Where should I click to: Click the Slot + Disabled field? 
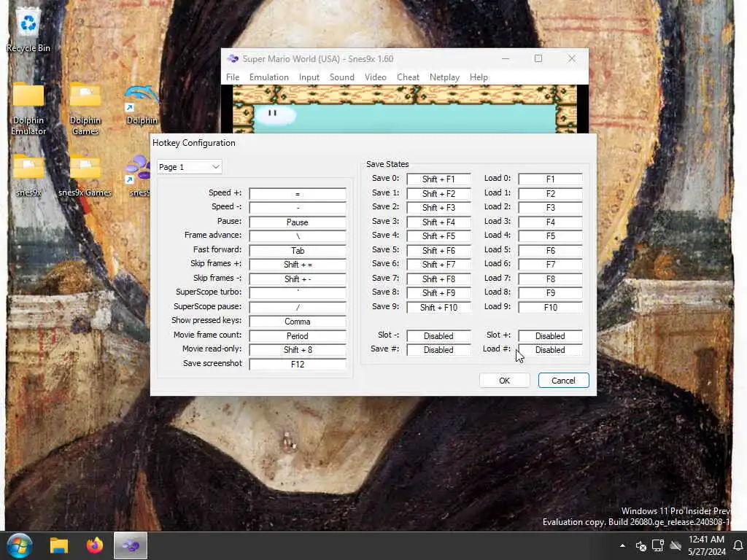click(550, 336)
